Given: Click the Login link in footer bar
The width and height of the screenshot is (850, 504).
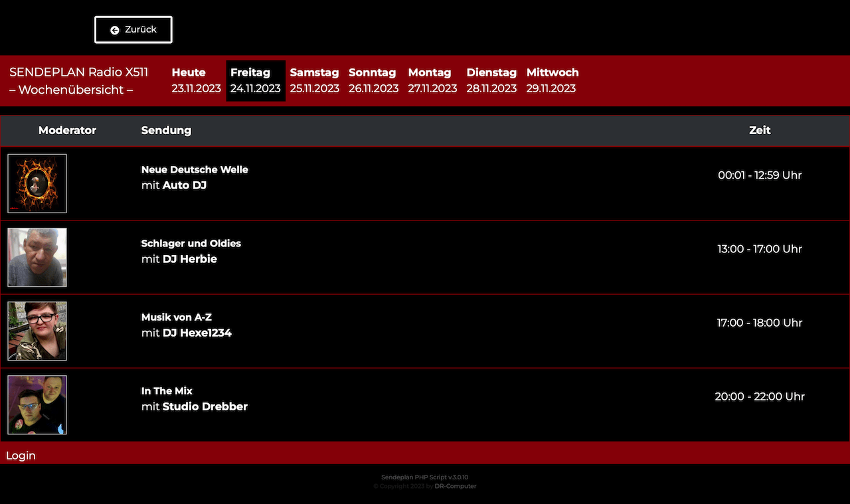Looking at the screenshot, I should 21,456.
